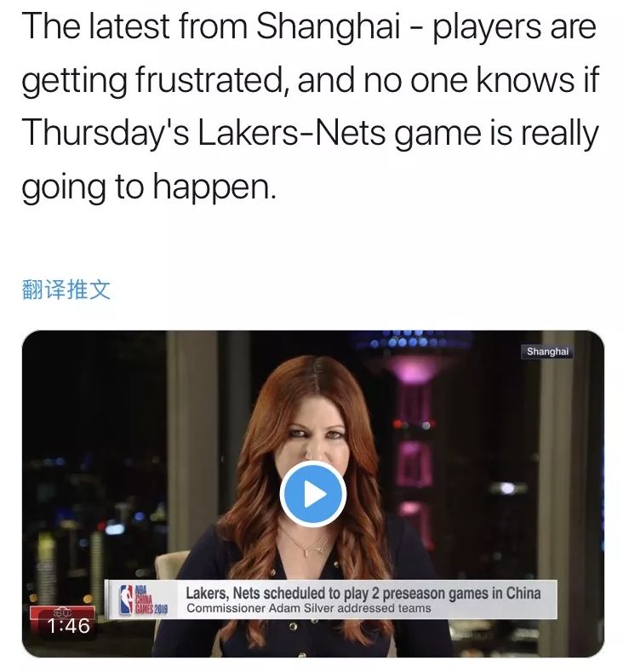Click the 1:46 video duration badge
The width and height of the screenshot is (623, 672).
68,626
